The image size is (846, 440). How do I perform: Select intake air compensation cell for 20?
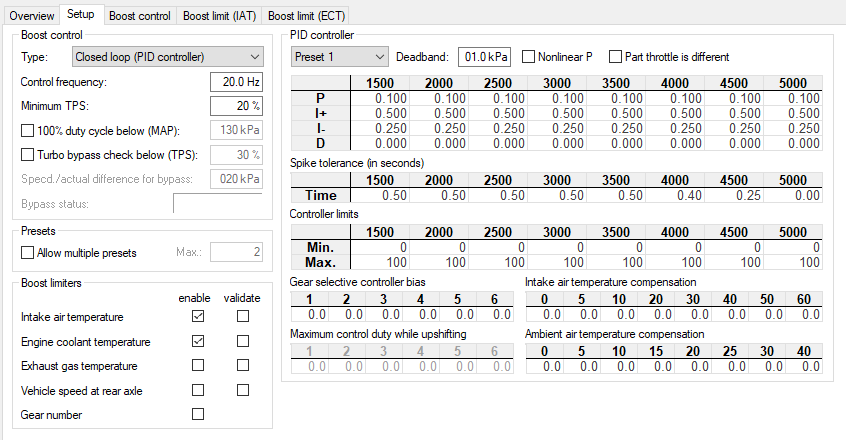click(x=656, y=314)
